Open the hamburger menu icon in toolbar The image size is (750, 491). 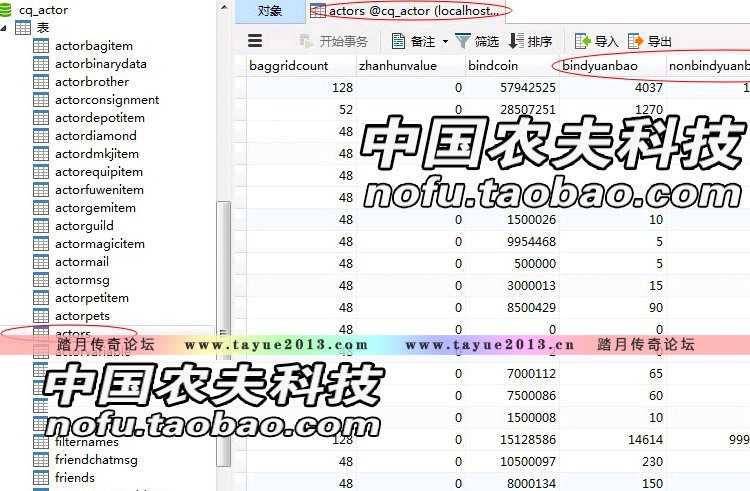[x=255, y=41]
